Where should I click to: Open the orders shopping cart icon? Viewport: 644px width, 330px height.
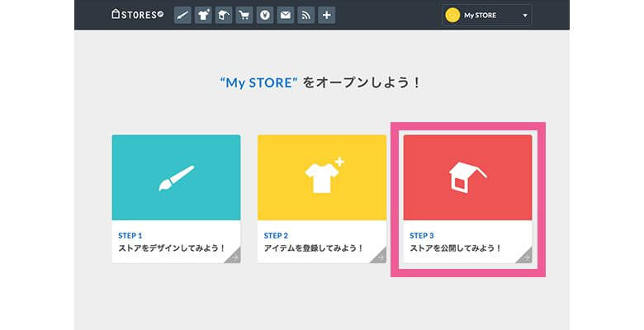point(244,15)
